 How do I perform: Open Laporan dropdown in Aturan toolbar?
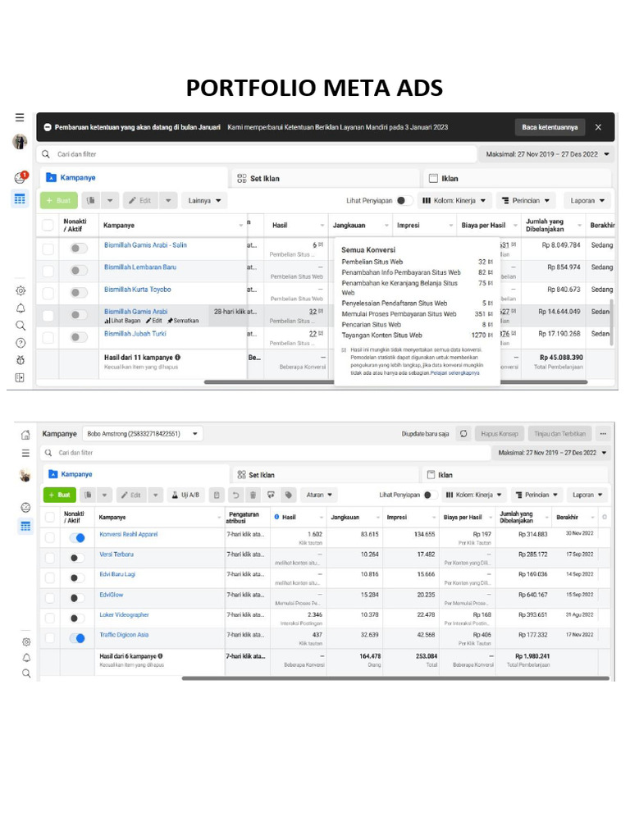coord(587,495)
